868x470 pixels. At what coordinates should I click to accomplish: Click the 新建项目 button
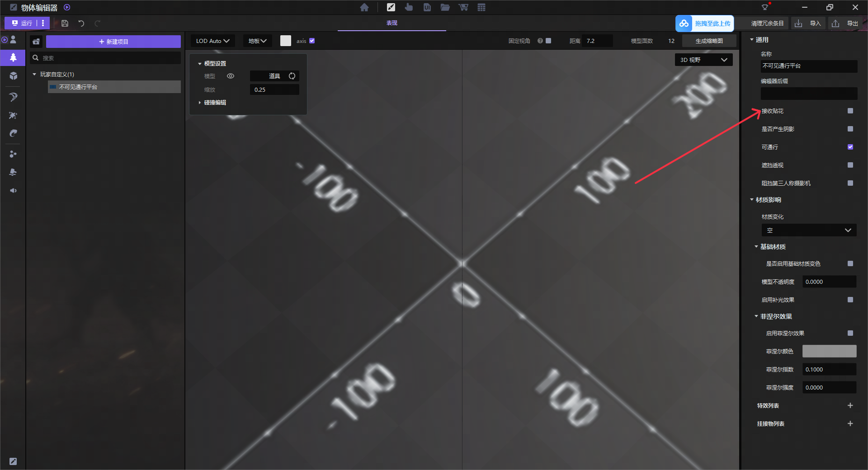tap(113, 42)
